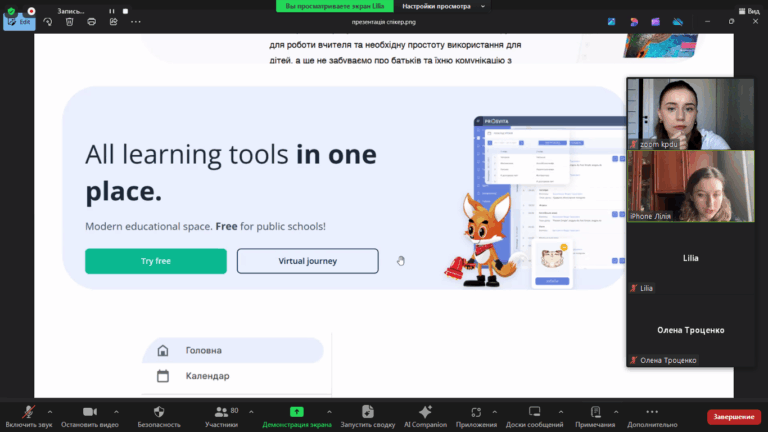
Task: Open the AI Companion
Action: (425, 417)
